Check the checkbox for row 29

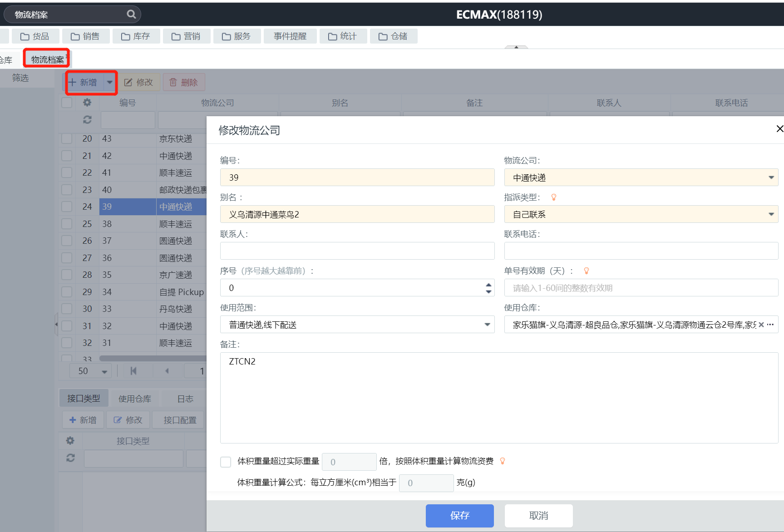(67, 292)
